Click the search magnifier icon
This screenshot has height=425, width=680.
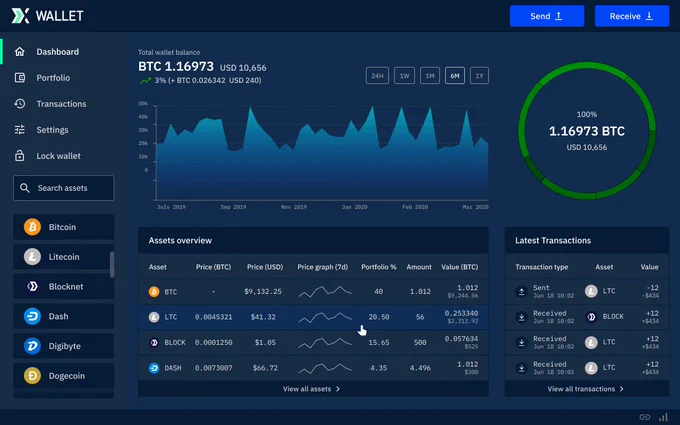pos(25,188)
